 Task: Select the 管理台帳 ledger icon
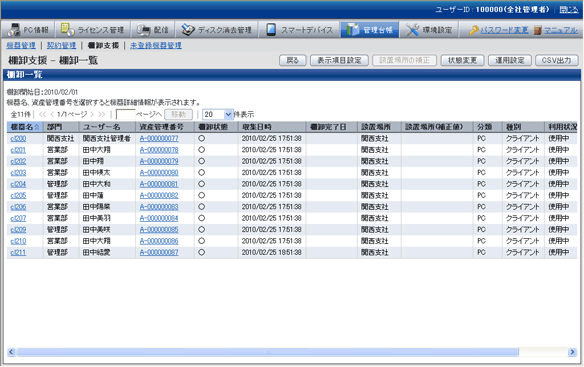[x=352, y=29]
